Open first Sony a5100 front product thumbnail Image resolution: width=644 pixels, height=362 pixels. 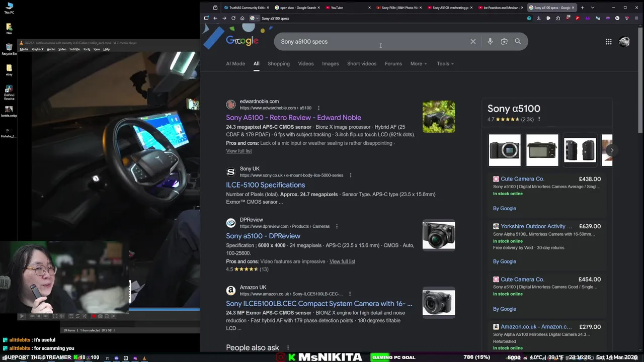[x=505, y=150]
